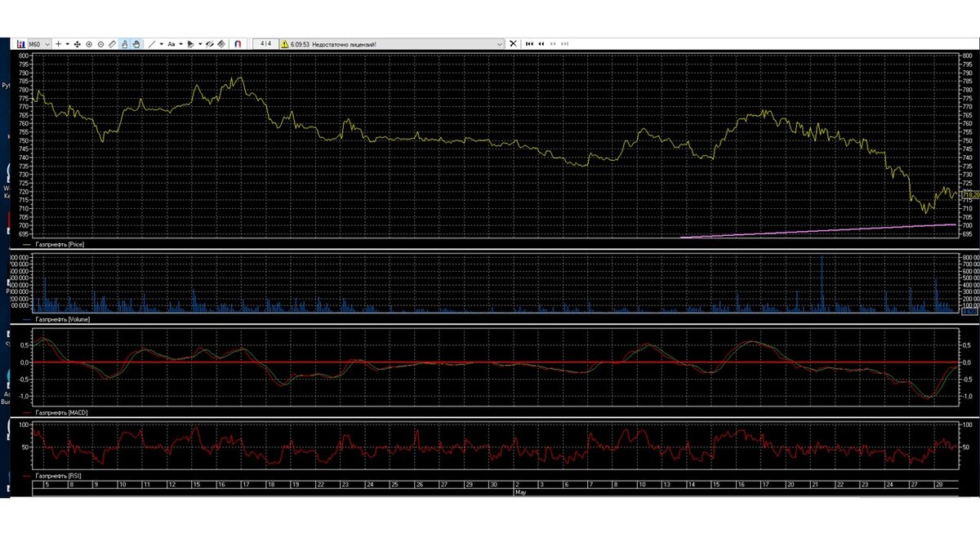Select the line drawing tool
This screenshot has height=551, width=980.
(x=152, y=44)
